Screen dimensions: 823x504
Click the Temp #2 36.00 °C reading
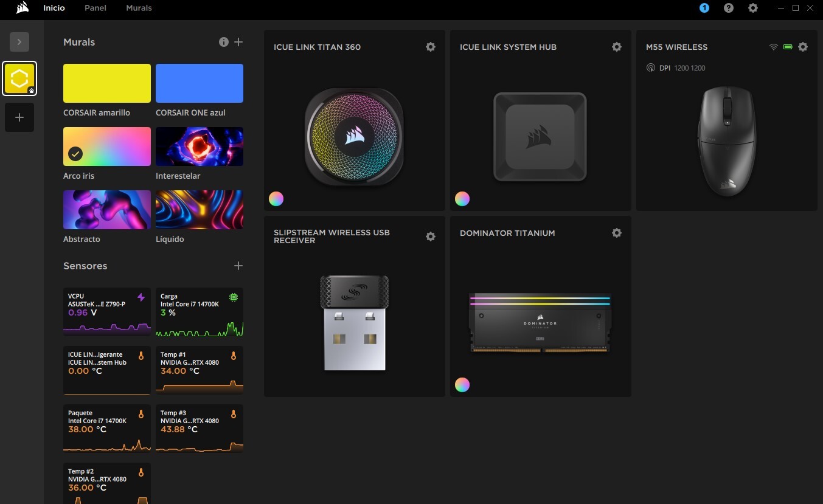(x=87, y=488)
